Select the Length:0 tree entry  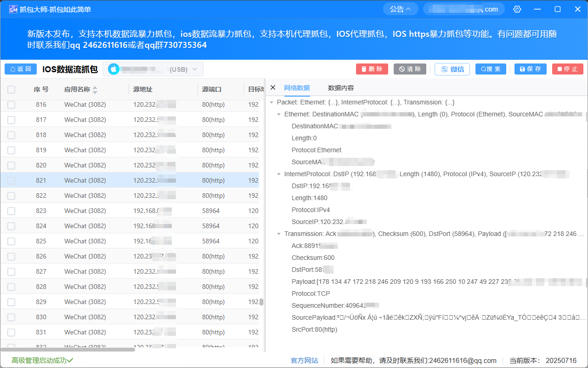coord(304,138)
